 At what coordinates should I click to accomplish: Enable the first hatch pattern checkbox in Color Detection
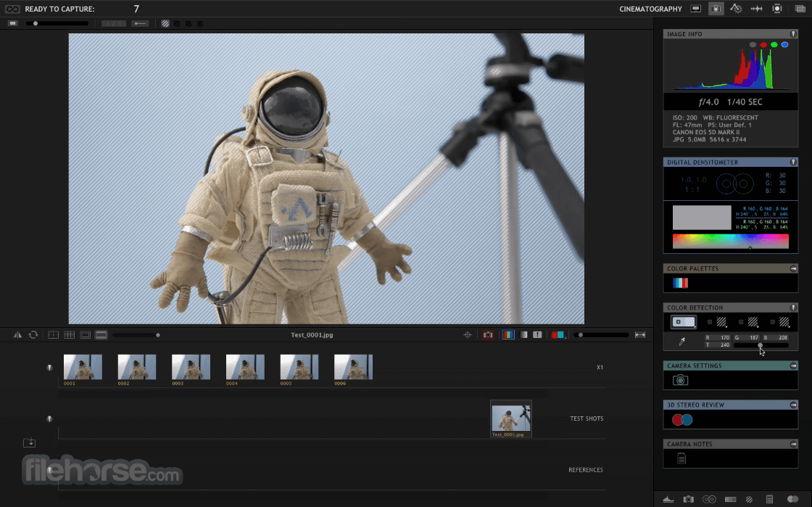[x=708, y=321]
